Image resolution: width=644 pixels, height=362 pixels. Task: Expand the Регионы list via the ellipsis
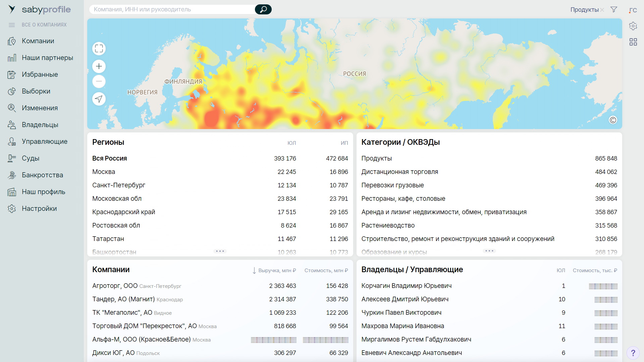[220, 251]
